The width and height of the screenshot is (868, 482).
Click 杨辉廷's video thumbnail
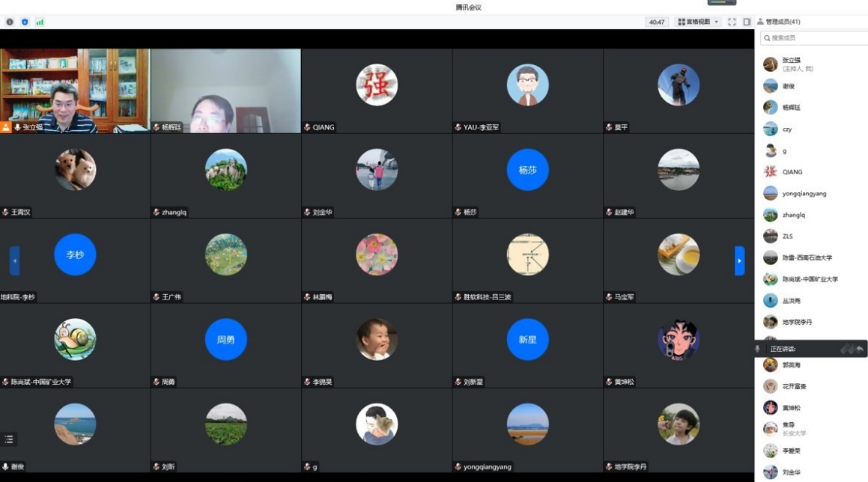[x=225, y=90]
